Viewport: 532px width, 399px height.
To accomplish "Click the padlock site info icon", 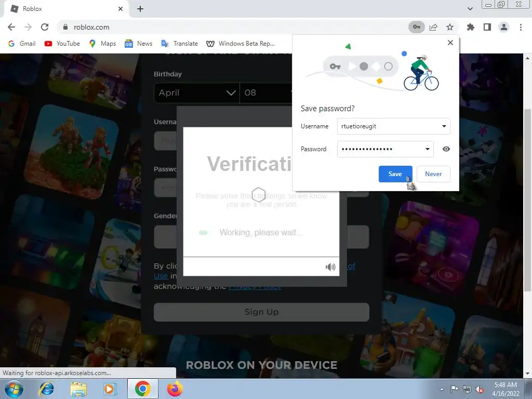I will (x=65, y=27).
